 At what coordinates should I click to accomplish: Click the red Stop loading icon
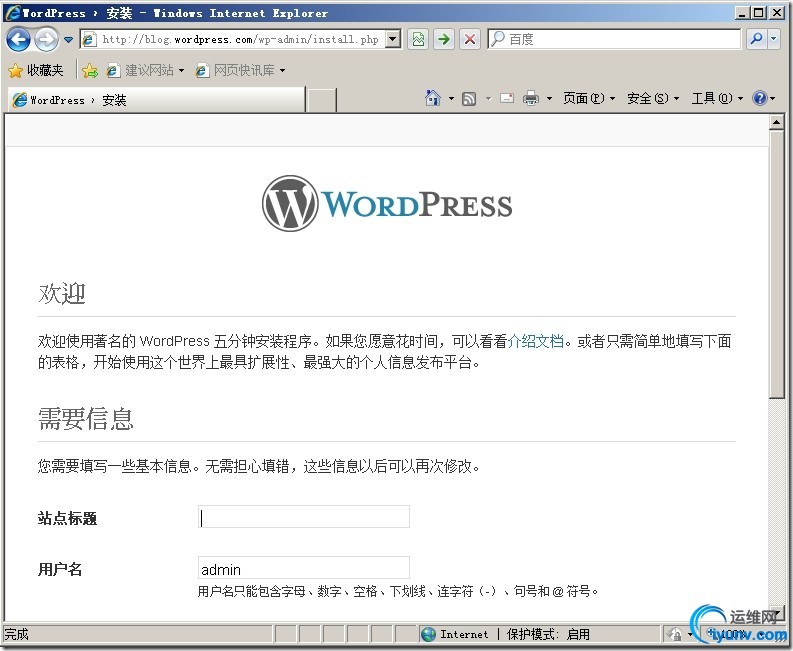[470, 39]
